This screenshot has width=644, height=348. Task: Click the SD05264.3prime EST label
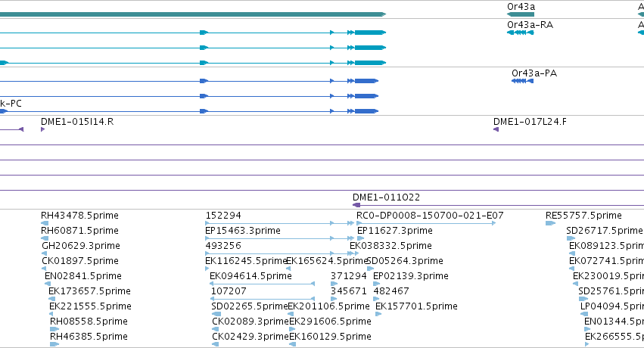pyautogui.click(x=405, y=261)
